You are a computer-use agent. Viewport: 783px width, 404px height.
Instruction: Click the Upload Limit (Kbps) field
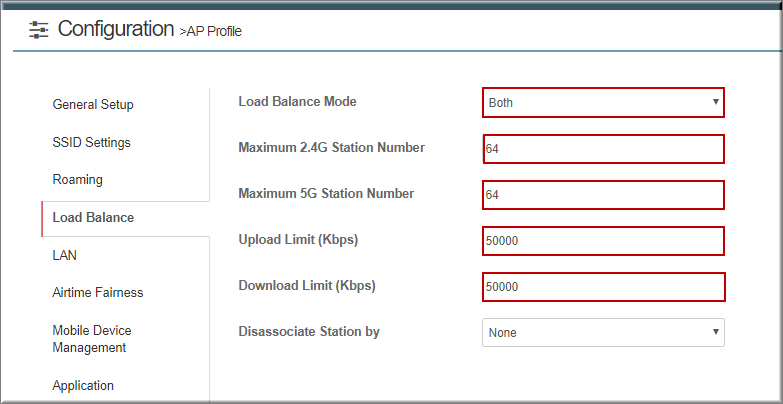coord(603,241)
